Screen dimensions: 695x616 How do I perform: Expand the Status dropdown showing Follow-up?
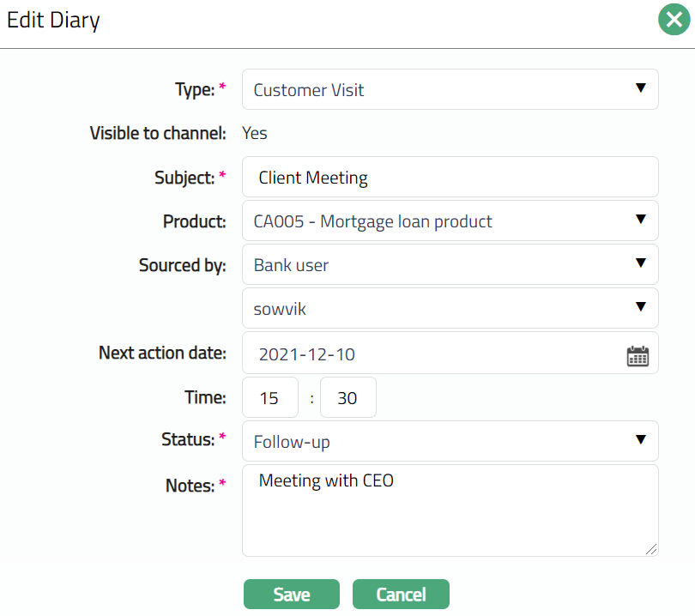(x=450, y=442)
